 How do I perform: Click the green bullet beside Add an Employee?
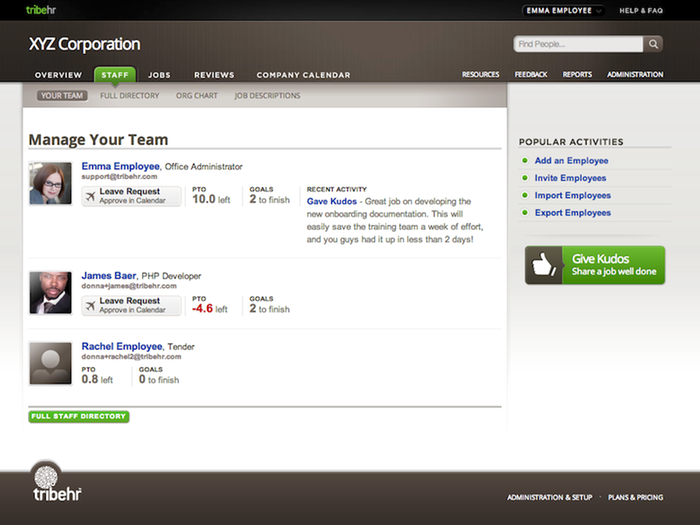pyautogui.click(x=525, y=160)
